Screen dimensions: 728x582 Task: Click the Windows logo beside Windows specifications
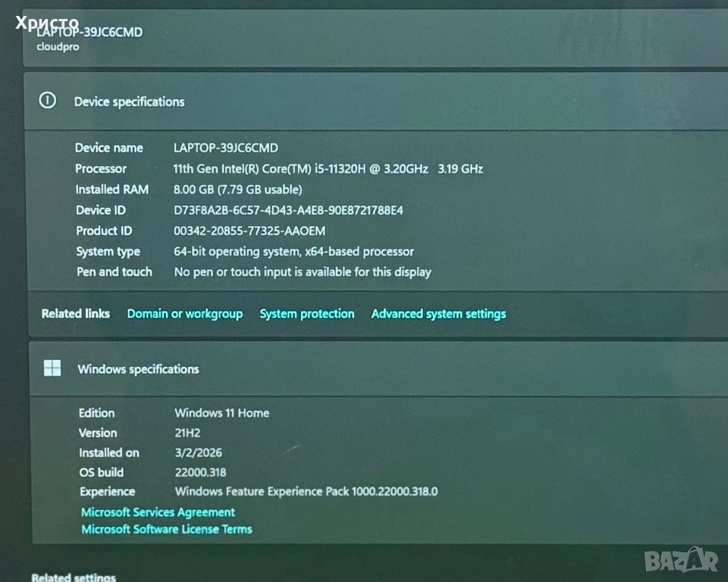52,369
